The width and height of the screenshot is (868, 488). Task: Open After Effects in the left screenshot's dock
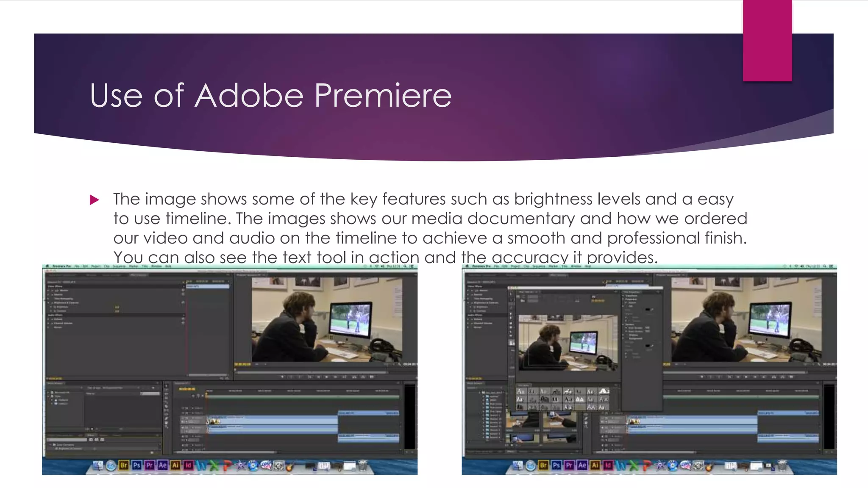[162, 466]
